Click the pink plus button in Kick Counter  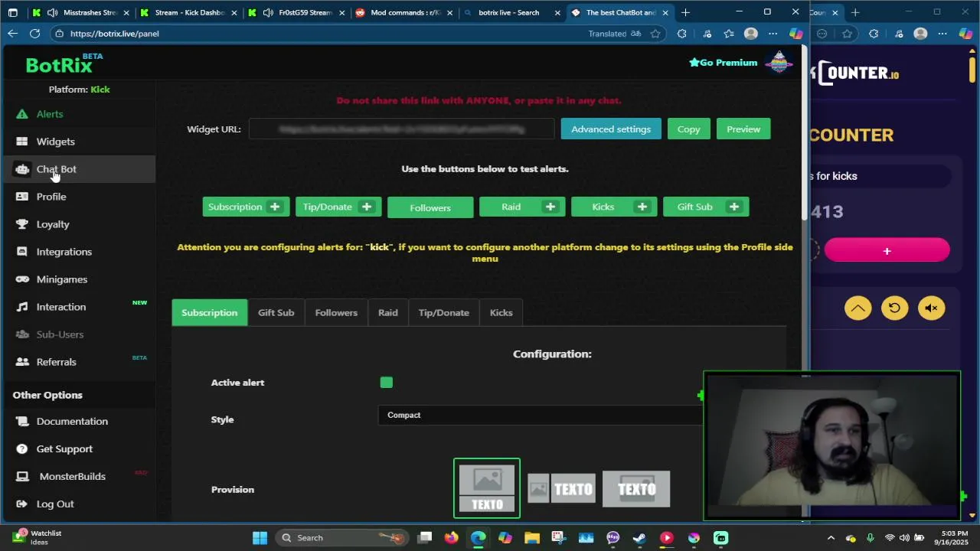(887, 251)
